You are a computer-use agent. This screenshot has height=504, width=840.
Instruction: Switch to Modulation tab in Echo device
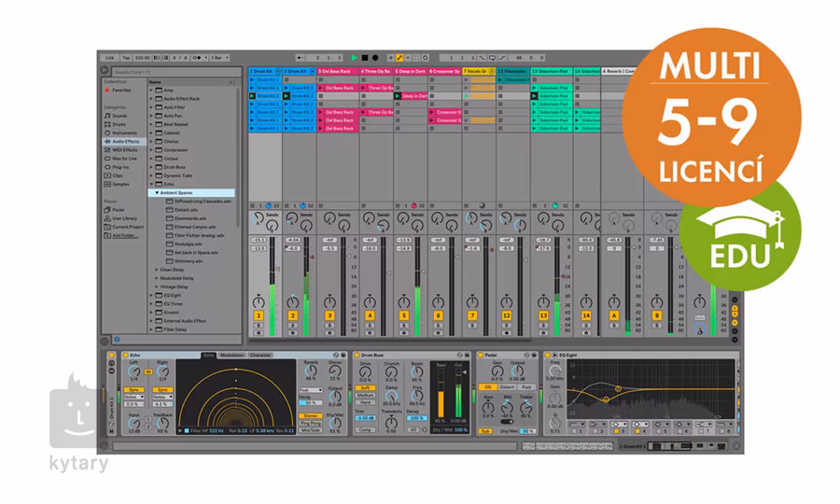pyautogui.click(x=231, y=356)
